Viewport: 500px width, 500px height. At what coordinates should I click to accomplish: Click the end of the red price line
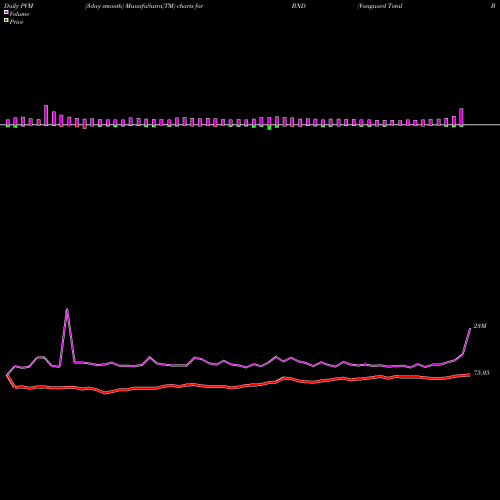point(469,375)
